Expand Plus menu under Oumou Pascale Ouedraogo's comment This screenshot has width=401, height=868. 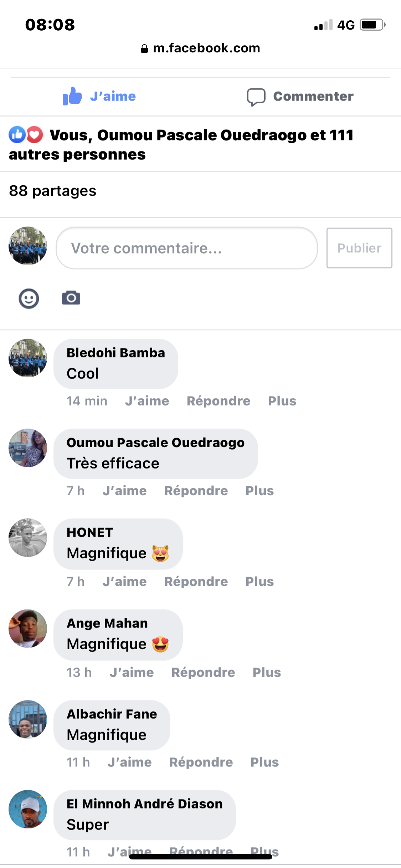[259, 491]
